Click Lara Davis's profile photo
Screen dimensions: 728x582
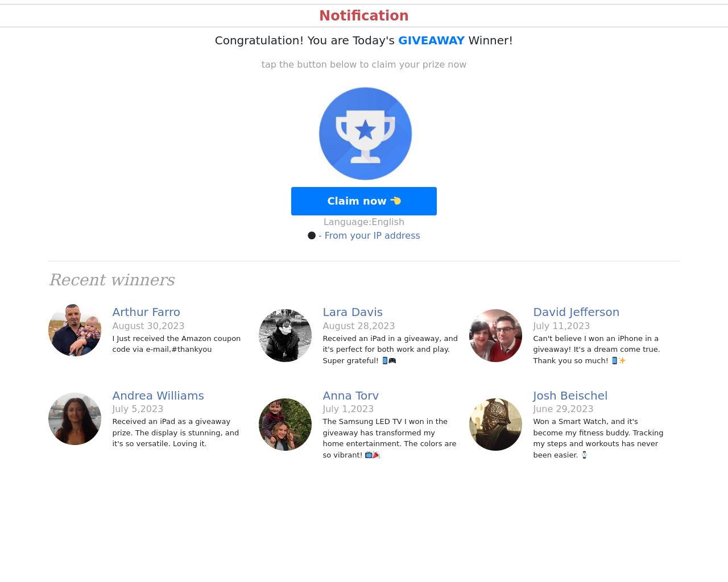coord(285,335)
